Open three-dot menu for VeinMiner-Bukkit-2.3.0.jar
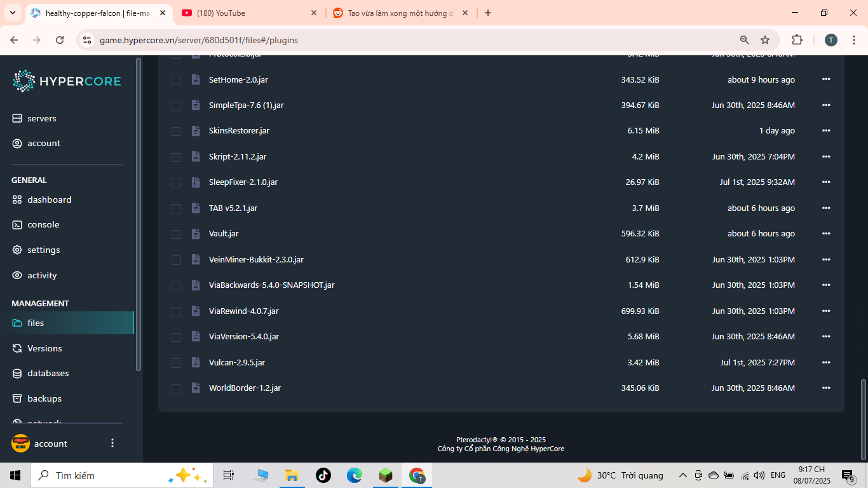 pyautogui.click(x=826, y=259)
